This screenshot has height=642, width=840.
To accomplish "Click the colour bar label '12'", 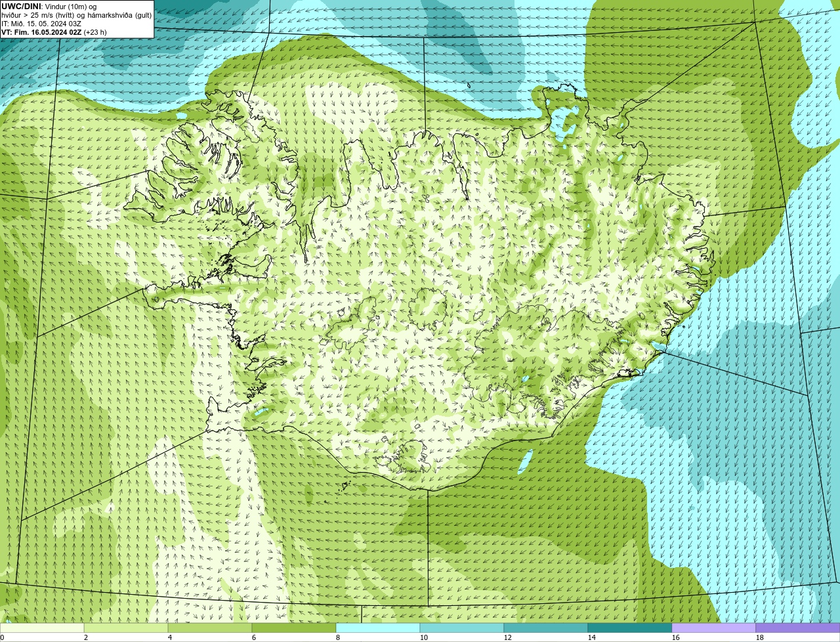I will click(x=508, y=637).
